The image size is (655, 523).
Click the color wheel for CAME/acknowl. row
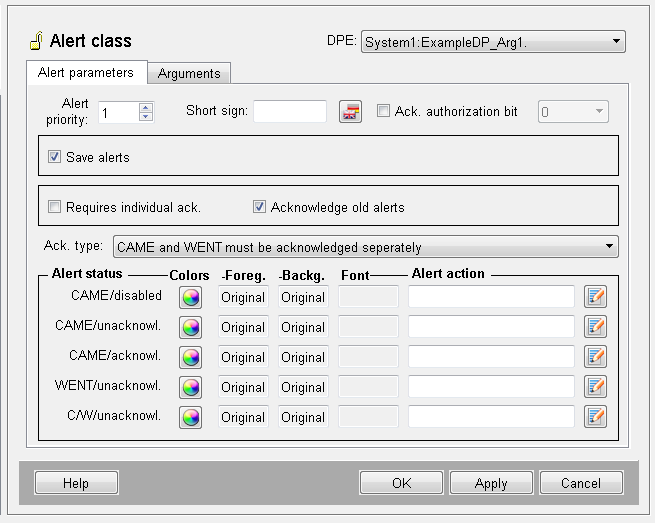[x=190, y=357]
